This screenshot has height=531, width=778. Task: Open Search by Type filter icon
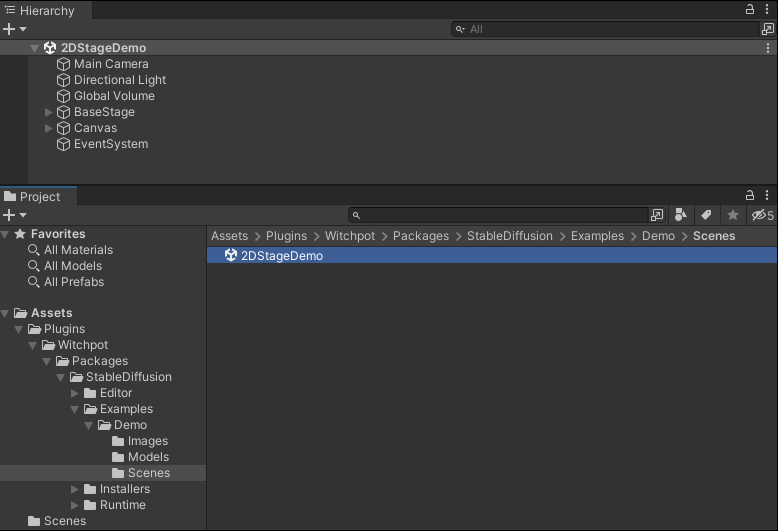[681, 215]
